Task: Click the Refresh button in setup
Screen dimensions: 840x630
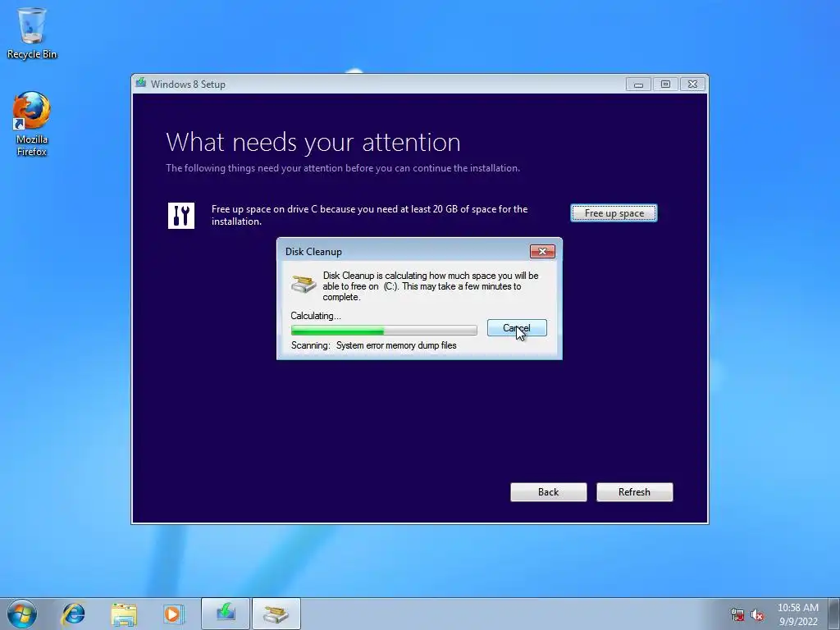Action: click(x=635, y=492)
